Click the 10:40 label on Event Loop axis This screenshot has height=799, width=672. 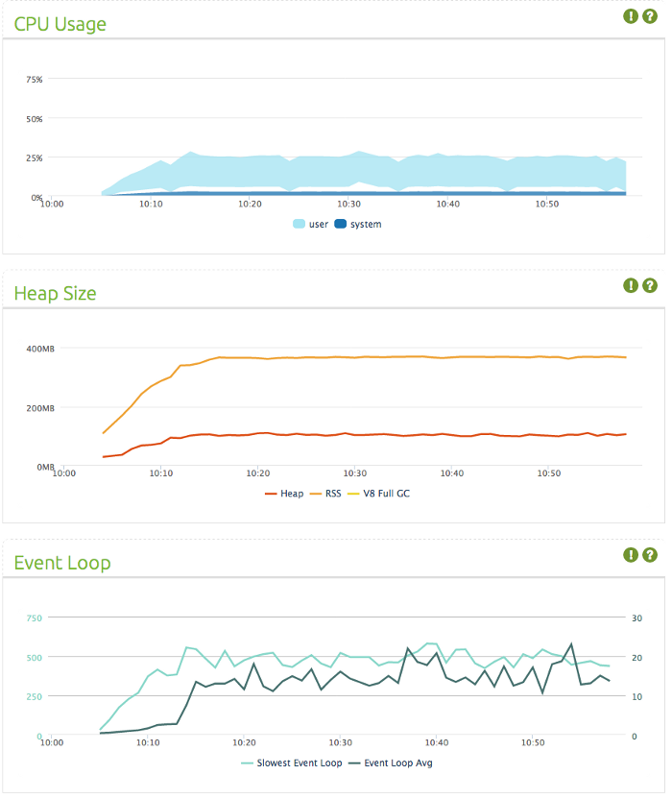pyautogui.click(x=436, y=742)
